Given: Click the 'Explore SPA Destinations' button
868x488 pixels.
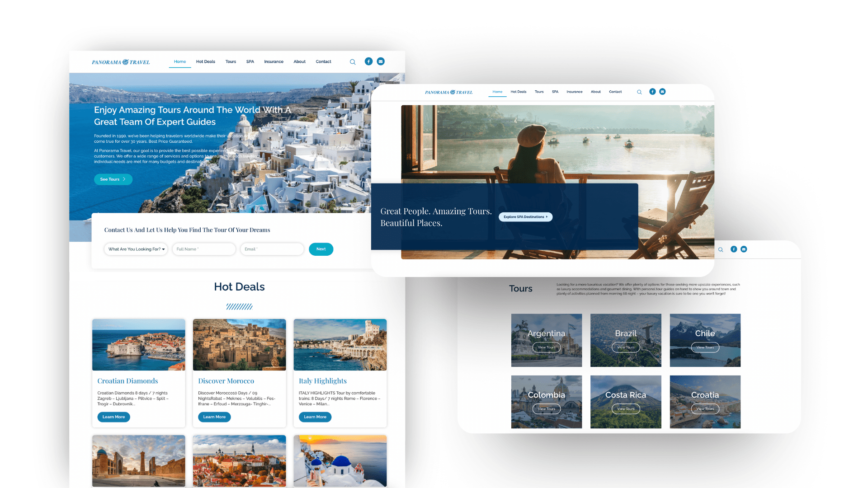Looking at the screenshot, I should pyautogui.click(x=524, y=216).
